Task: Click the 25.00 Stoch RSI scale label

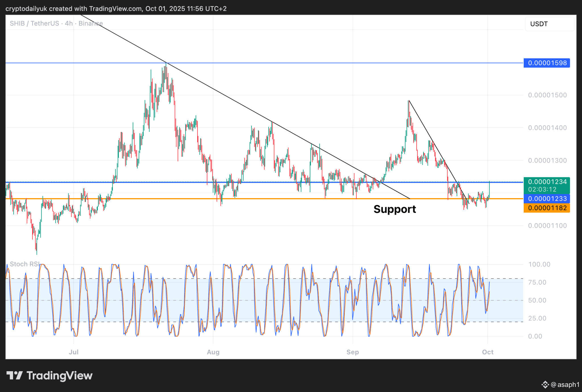Action: (537, 318)
